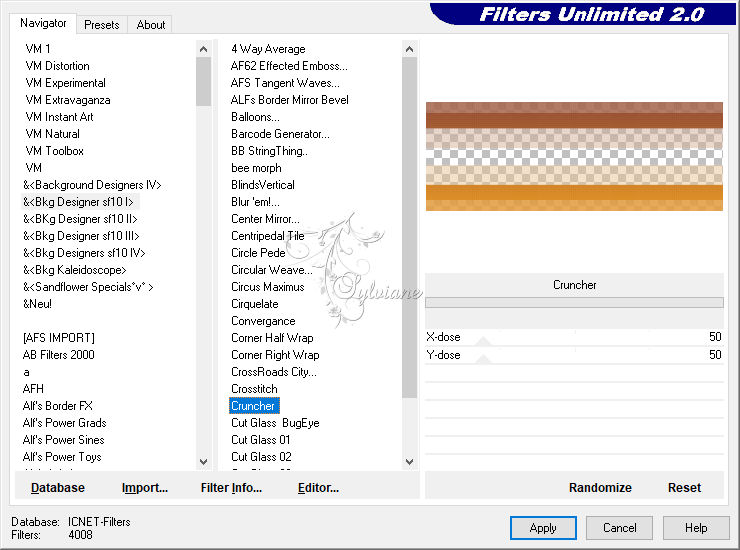The height and width of the screenshot is (550, 740).
Task: Click the Database button
Action: [x=58, y=488]
